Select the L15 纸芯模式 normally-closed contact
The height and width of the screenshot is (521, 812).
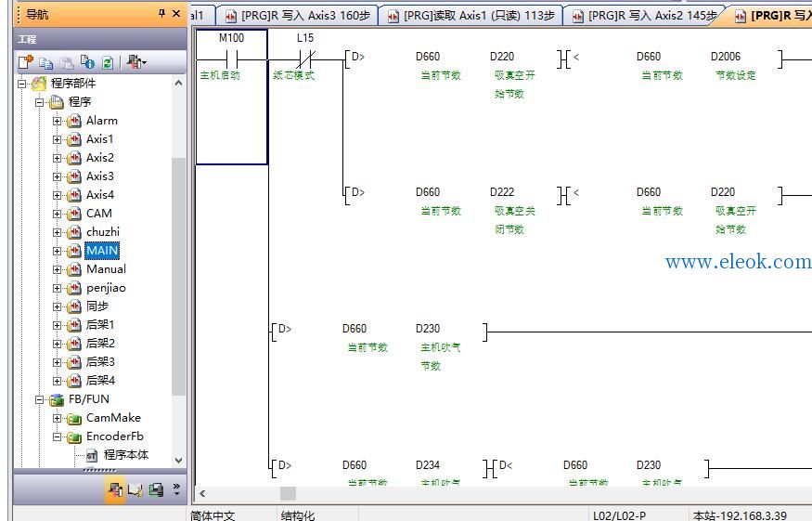coord(305,59)
